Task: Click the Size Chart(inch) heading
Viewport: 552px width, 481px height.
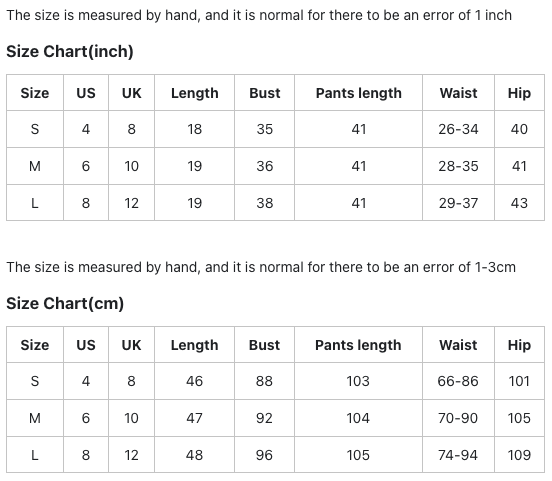Action: (x=70, y=51)
